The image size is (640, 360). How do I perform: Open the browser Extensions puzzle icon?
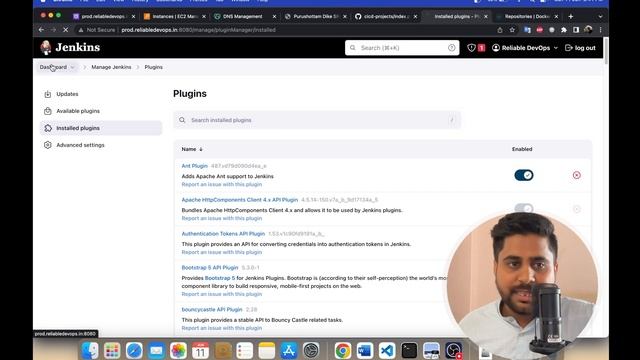564,30
